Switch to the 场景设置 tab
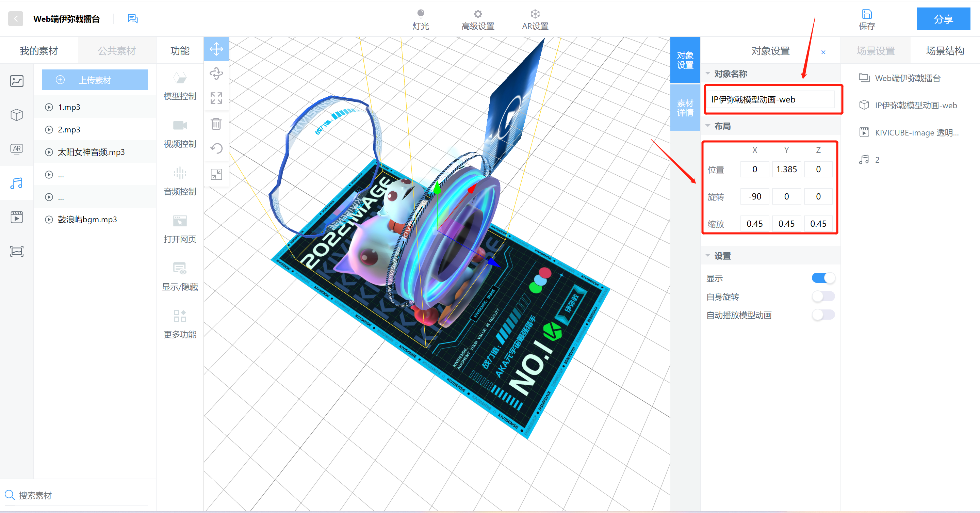Viewport: 980px width, 513px height. pos(876,51)
